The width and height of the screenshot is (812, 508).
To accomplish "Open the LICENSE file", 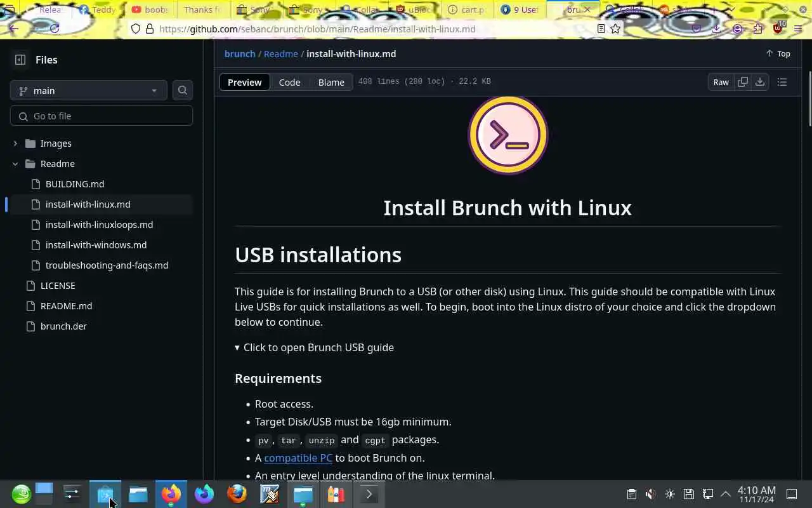I will 58,286.
